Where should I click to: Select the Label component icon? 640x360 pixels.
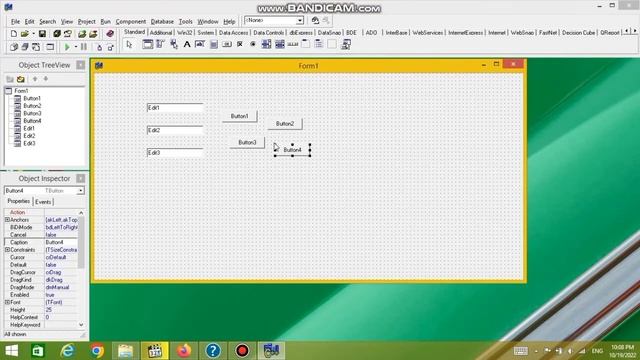point(187,44)
